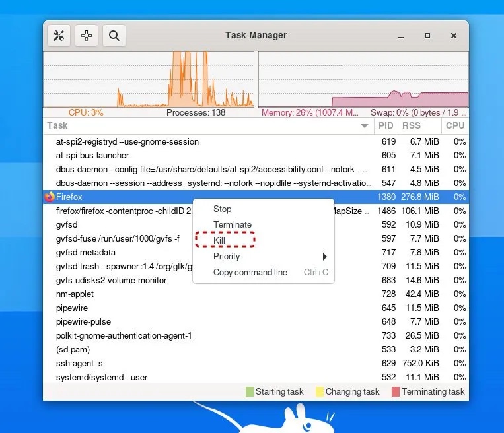Click PID 733 cell
504x433 pixels.
pos(388,335)
